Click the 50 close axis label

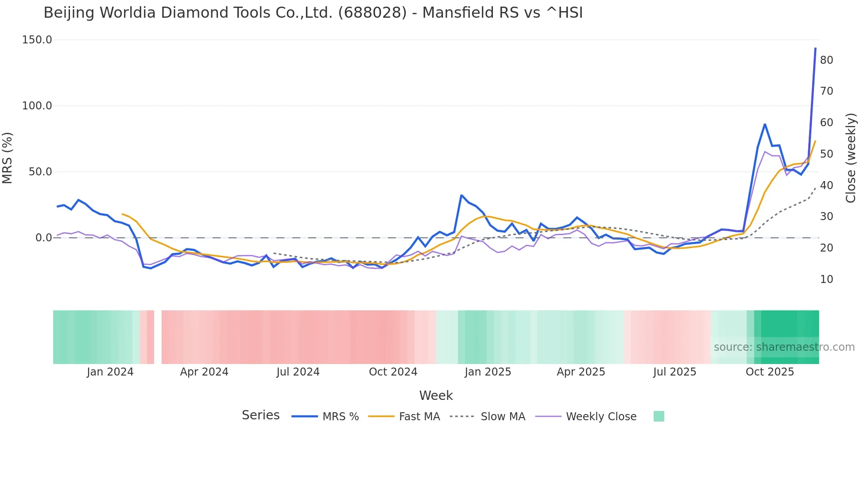(x=827, y=154)
